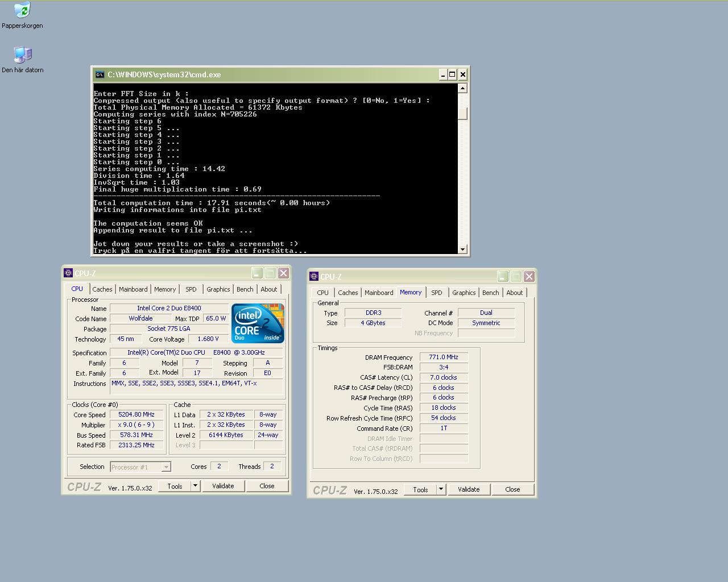This screenshot has height=582, width=728.
Task: Click the memory Type value DDR3
Action: click(374, 313)
